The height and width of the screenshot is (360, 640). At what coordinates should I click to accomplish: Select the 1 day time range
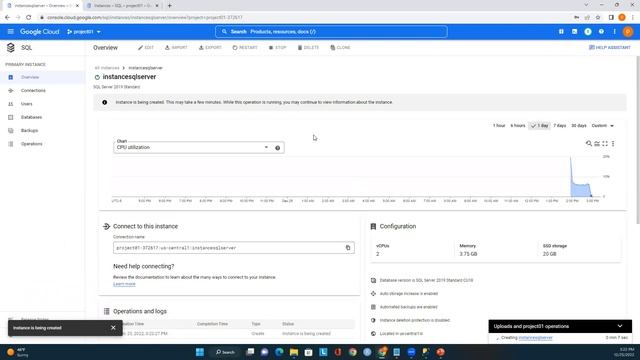click(x=540, y=126)
